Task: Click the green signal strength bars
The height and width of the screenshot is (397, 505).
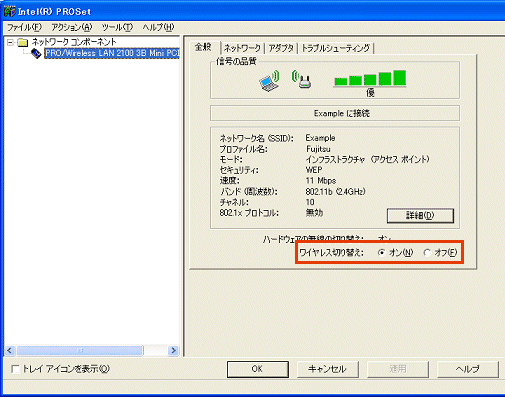Action: pos(370,78)
